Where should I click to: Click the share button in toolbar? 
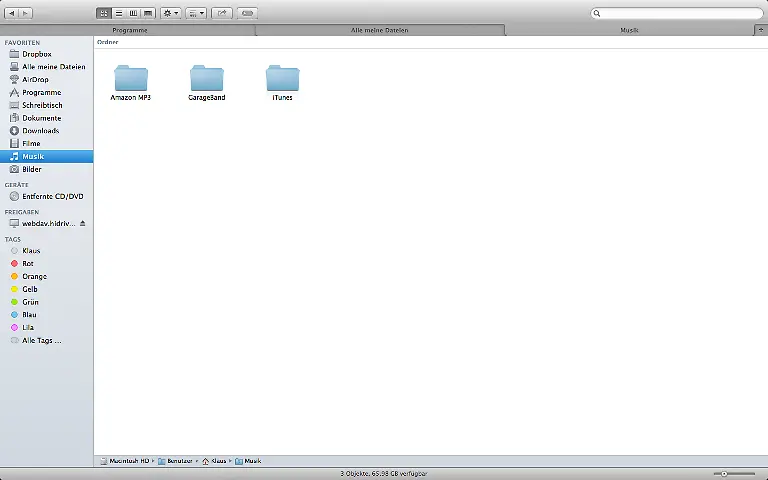point(222,13)
